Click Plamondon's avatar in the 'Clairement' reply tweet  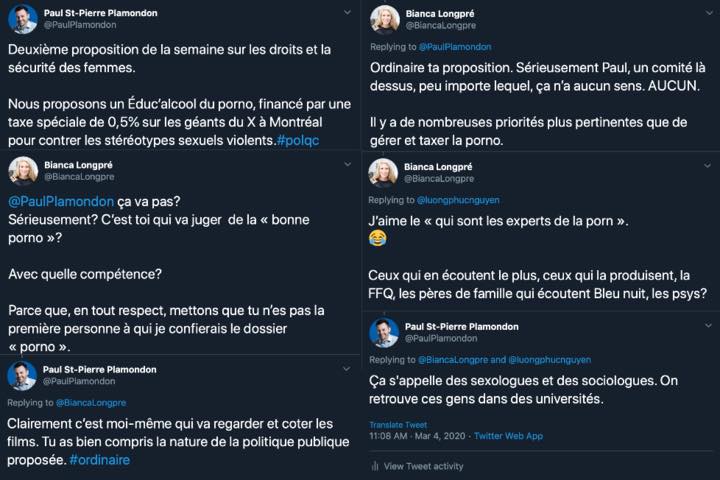(22, 376)
